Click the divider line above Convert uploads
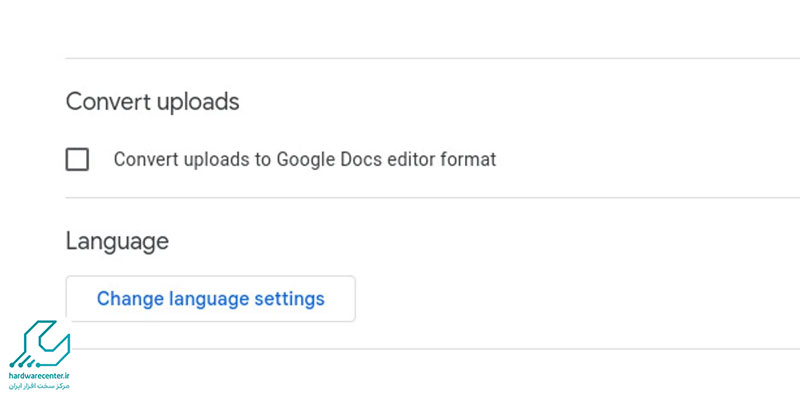This screenshot has height=400, width=800. pos(432,58)
